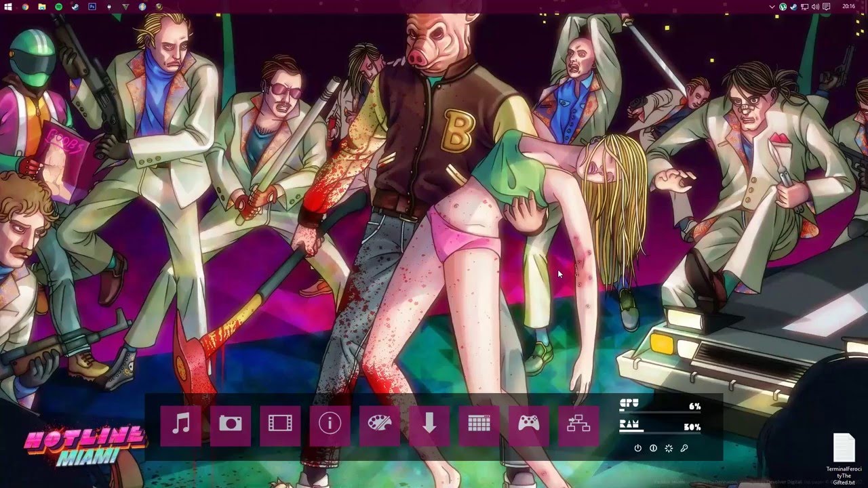Open the World of Warcraft taskbar icon

[159, 7]
